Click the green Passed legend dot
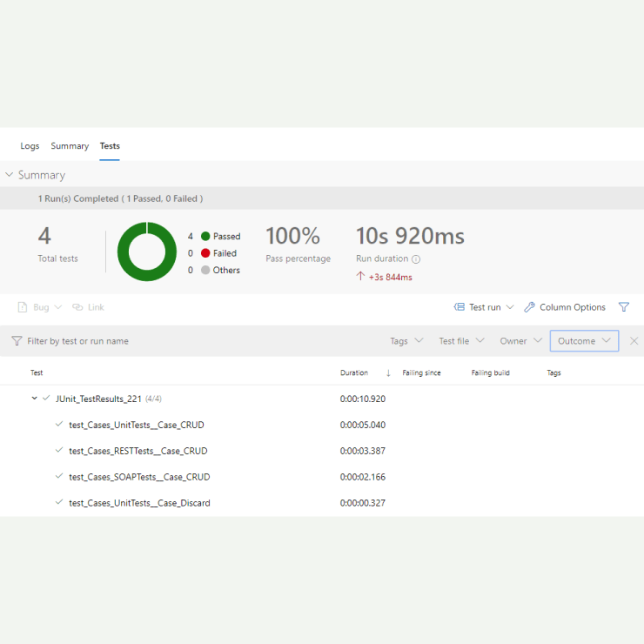644x644 pixels. [205, 236]
